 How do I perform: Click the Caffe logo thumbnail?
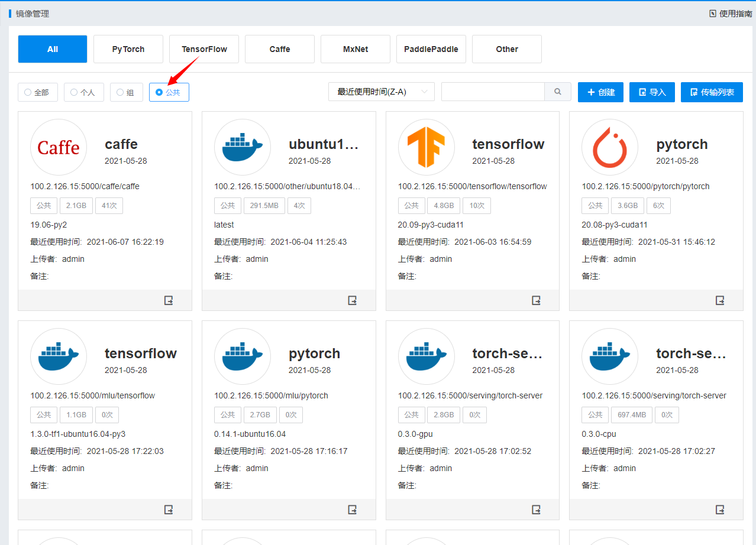tap(59, 148)
